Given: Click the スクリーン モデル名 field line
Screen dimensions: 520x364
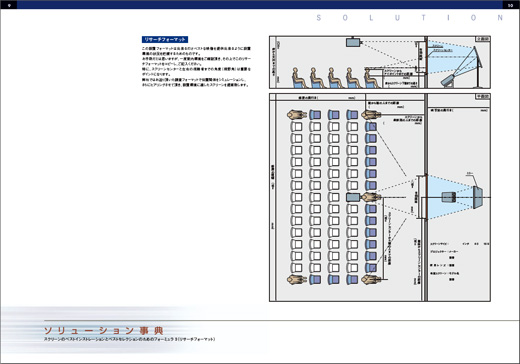Looking at the screenshot, I should coord(445,273).
